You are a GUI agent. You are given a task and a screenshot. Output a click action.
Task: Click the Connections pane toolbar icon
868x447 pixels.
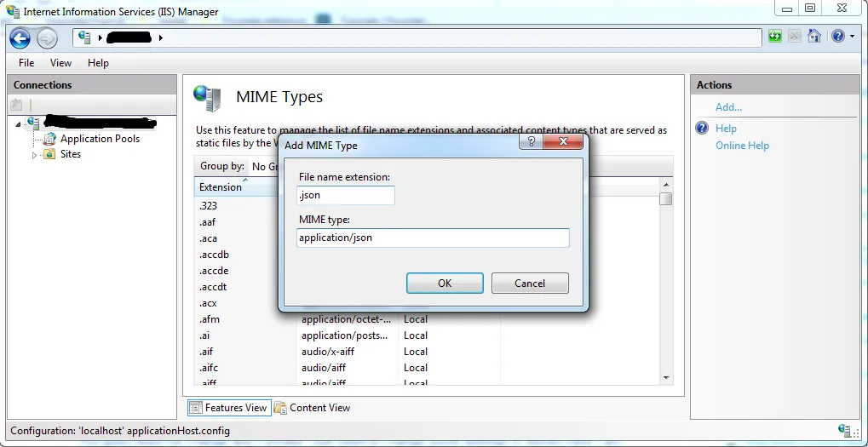16,105
